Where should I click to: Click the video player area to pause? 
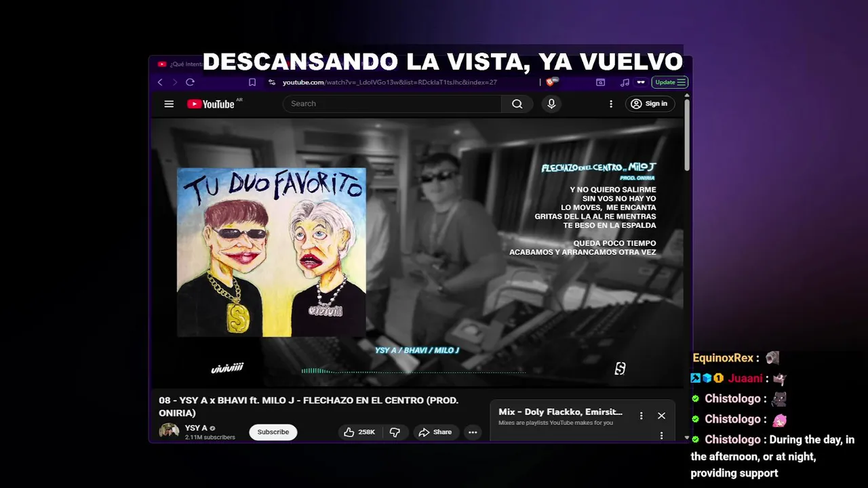tap(417, 252)
